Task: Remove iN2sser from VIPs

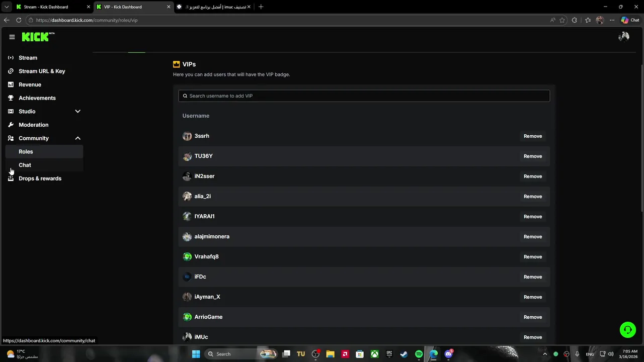Action: click(x=533, y=176)
